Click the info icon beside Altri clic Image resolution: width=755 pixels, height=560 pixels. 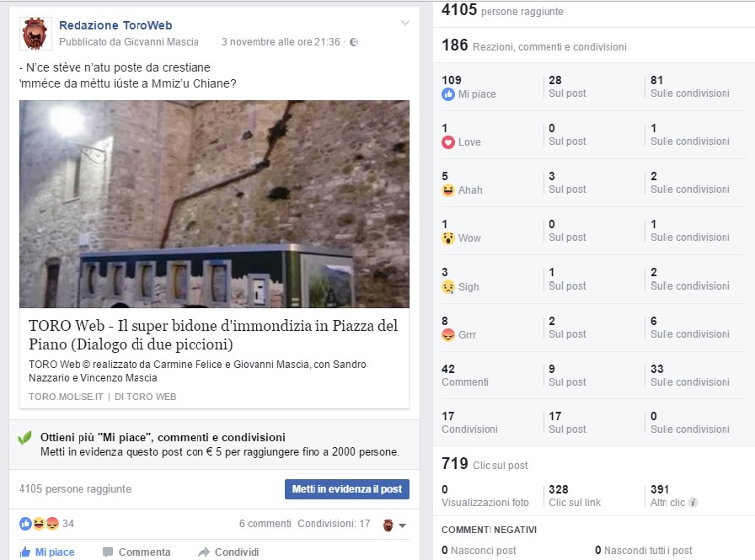click(693, 503)
